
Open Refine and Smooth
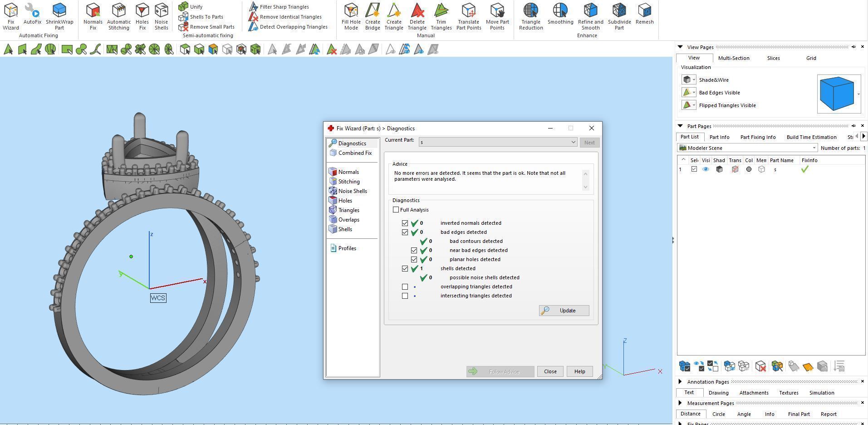(x=590, y=16)
